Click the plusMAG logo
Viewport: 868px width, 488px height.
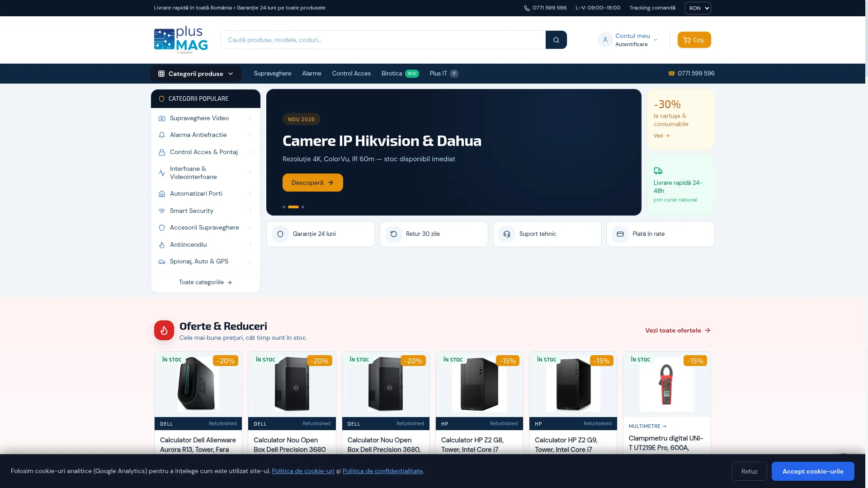click(181, 40)
